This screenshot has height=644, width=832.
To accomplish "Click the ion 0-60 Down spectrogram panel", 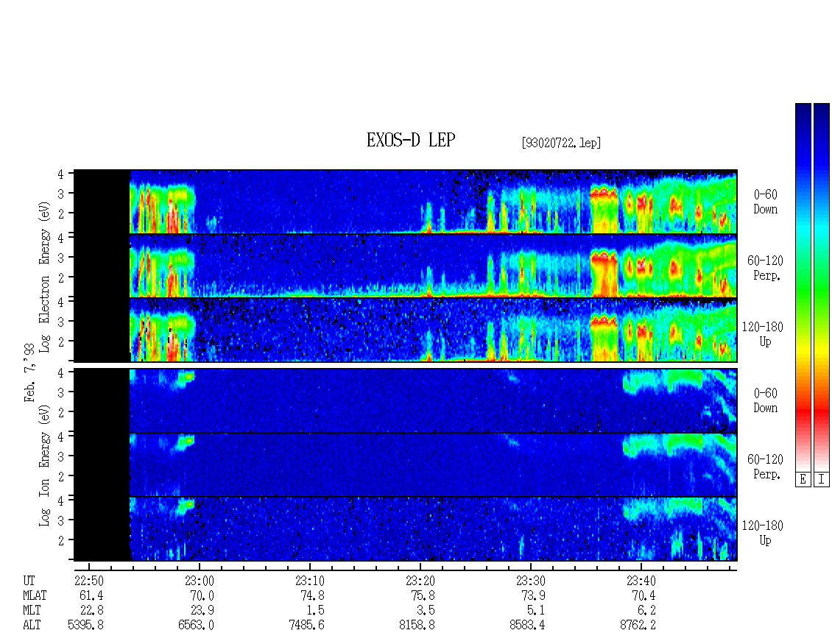I will [x=406, y=400].
